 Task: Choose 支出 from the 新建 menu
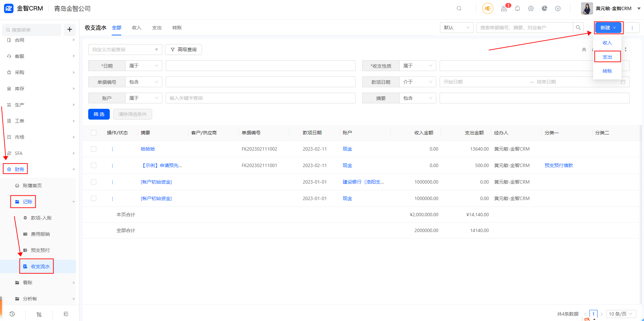(x=607, y=57)
